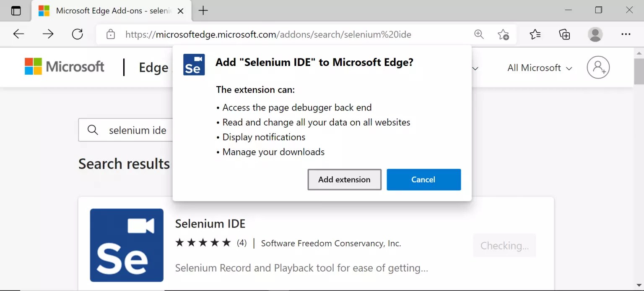The image size is (644, 291).
Task: Click Add extension to install Selenium IDE
Action: (x=344, y=179)
